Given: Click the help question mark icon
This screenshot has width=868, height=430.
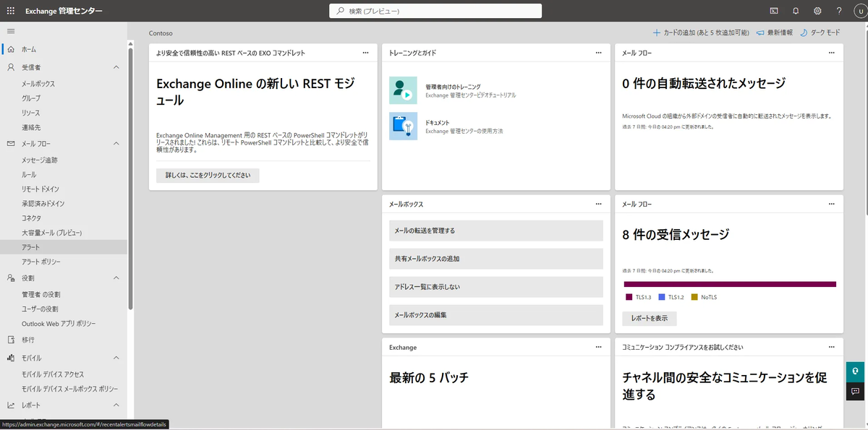Looking at the screenshot, I should pyautogui.click(x=839, y=11).
